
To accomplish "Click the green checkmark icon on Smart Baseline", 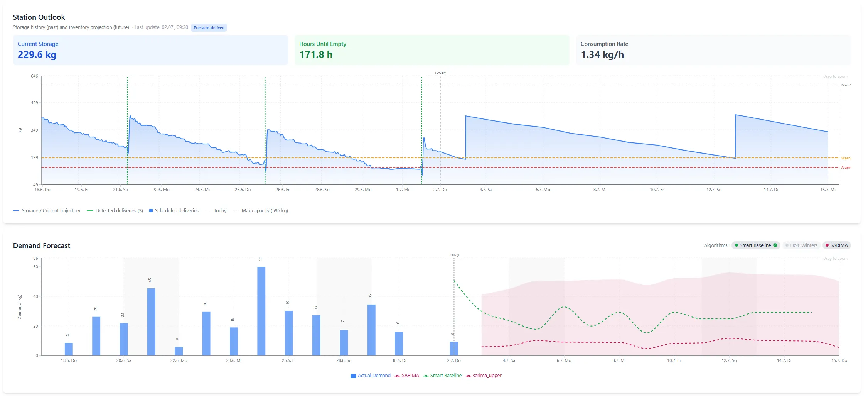I will (775, 245).
